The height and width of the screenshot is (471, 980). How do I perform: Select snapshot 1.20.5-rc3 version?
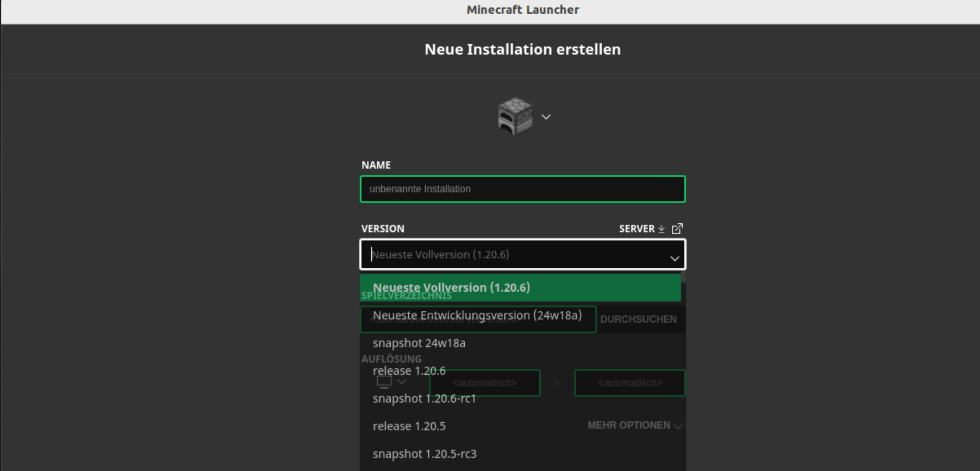pos(520,454)
